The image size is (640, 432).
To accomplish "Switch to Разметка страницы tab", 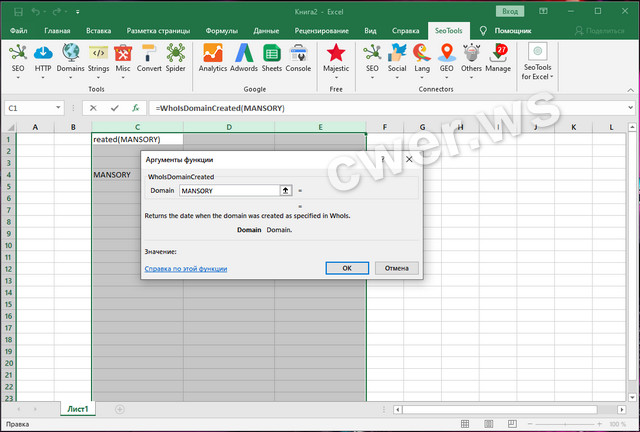I will (158, 31).
